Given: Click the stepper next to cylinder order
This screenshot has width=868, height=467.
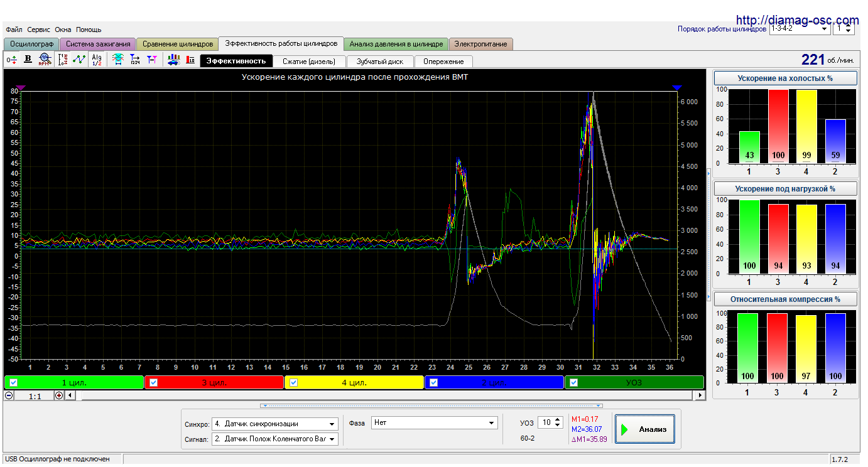Looking at the screenshot, I should click(x=849, y=28).
